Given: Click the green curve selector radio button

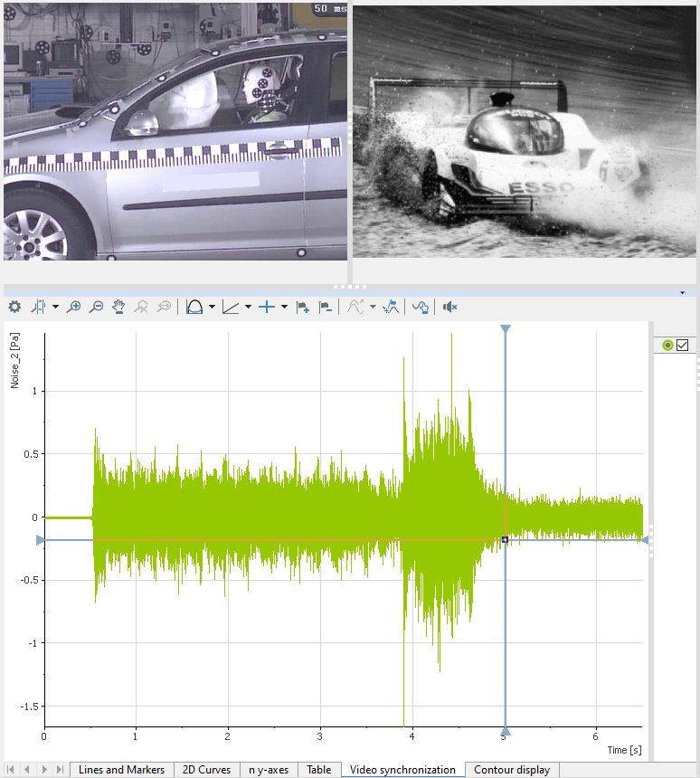Looking at the screenshot, I should click(668, 345).
